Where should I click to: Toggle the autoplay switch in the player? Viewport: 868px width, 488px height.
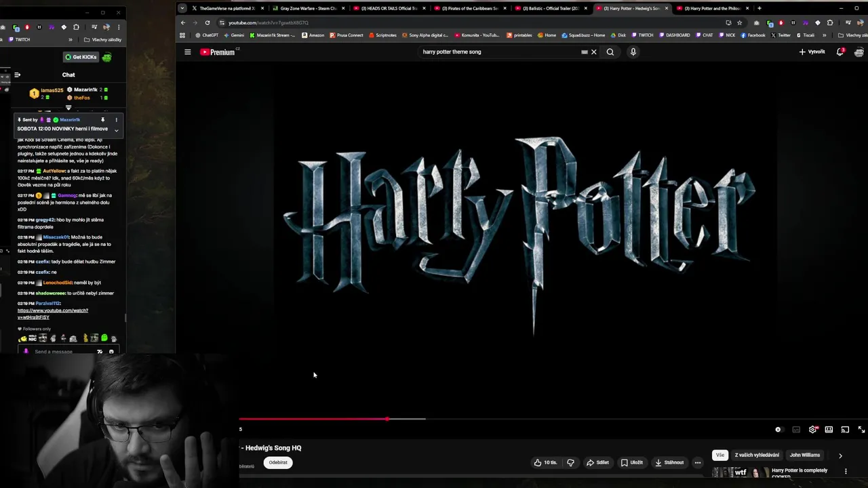[778, 430]
